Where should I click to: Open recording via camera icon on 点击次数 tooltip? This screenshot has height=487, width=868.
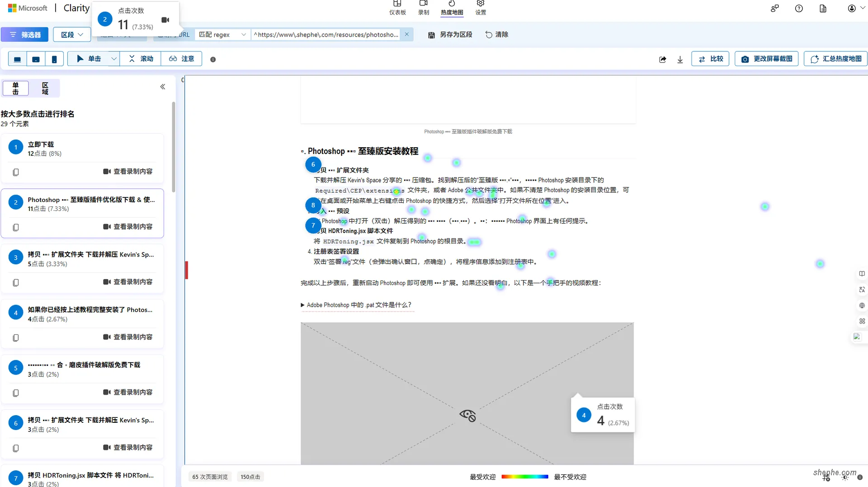click(165, 20)
